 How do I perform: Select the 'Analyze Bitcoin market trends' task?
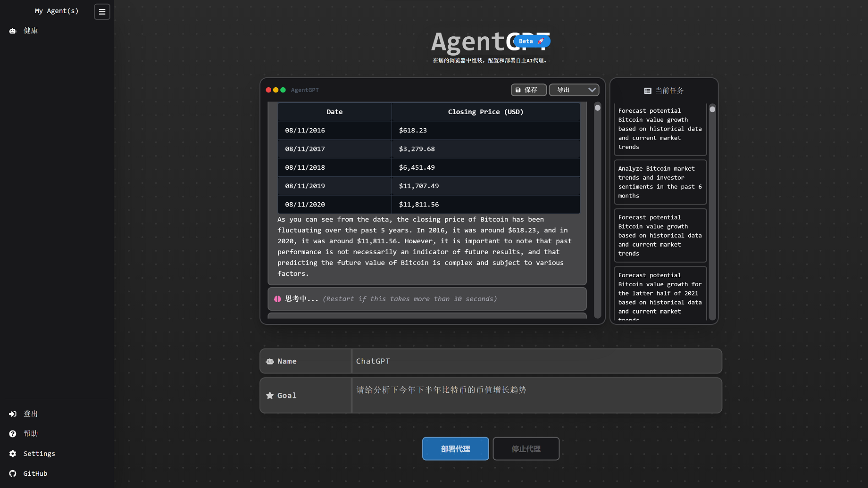click(660, 182)
